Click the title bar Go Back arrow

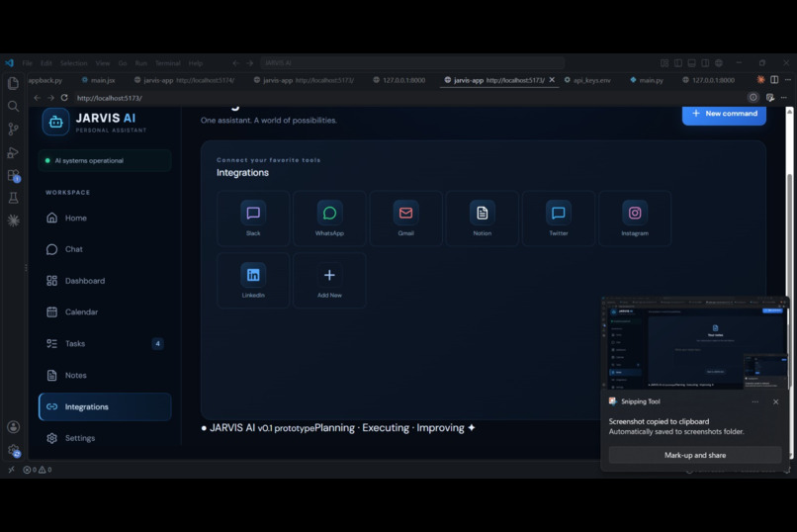[236, 63]
